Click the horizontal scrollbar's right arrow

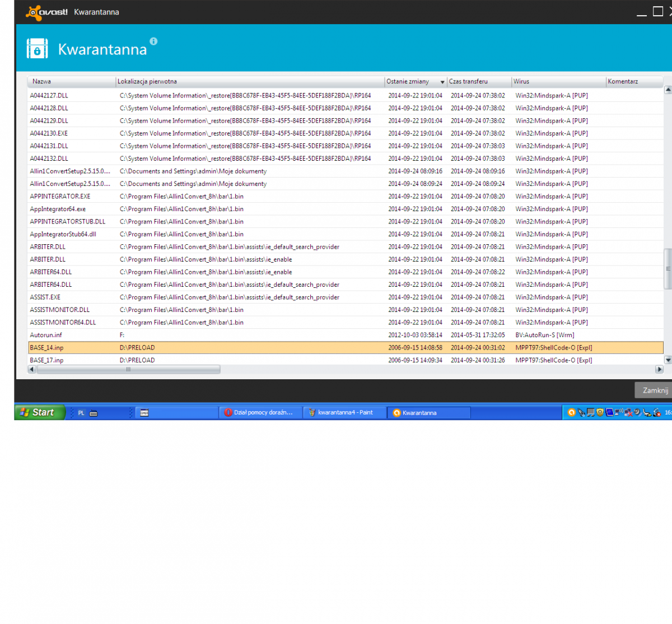[x=659, y=369]
